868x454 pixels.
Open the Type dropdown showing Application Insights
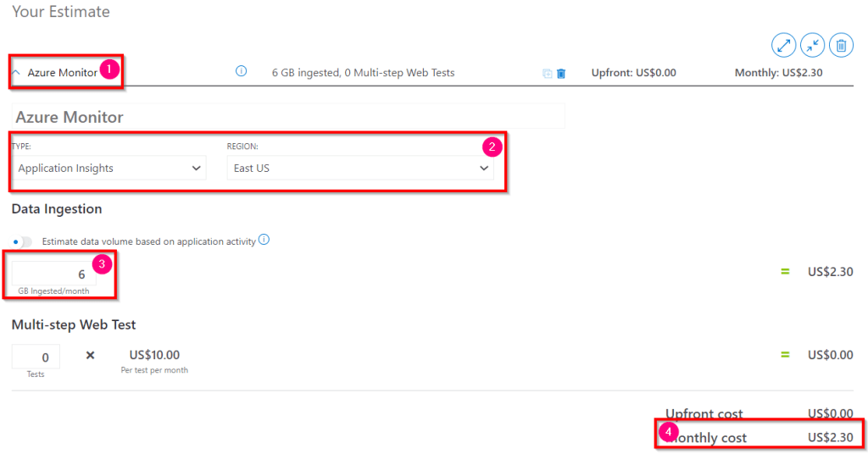pos(109,168)
